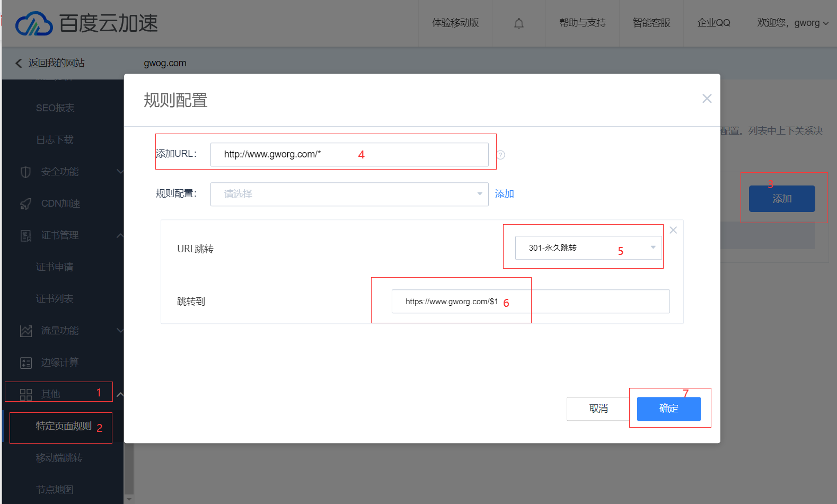Image resolution: width=837 pixels, height=504 pixels.
Task: Click the 跳转到 destination URL field
Action: (530, 302)
